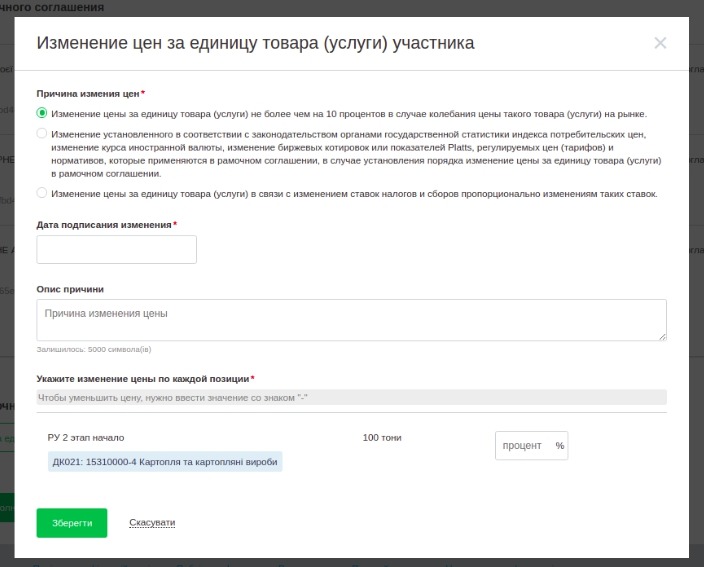Click the change signing date field
The height and width of the screenshot is (567, 704).
116,249
